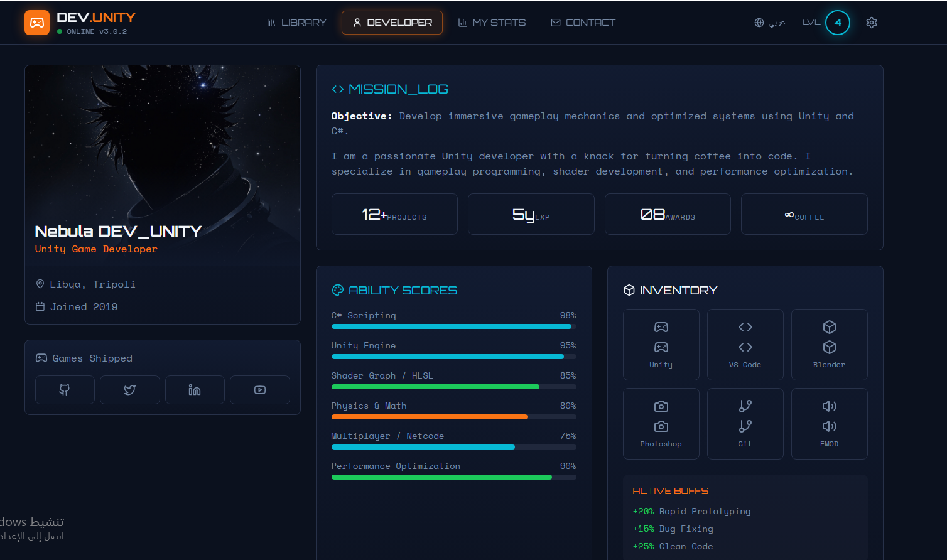Open the Library tab

point(296,23)
